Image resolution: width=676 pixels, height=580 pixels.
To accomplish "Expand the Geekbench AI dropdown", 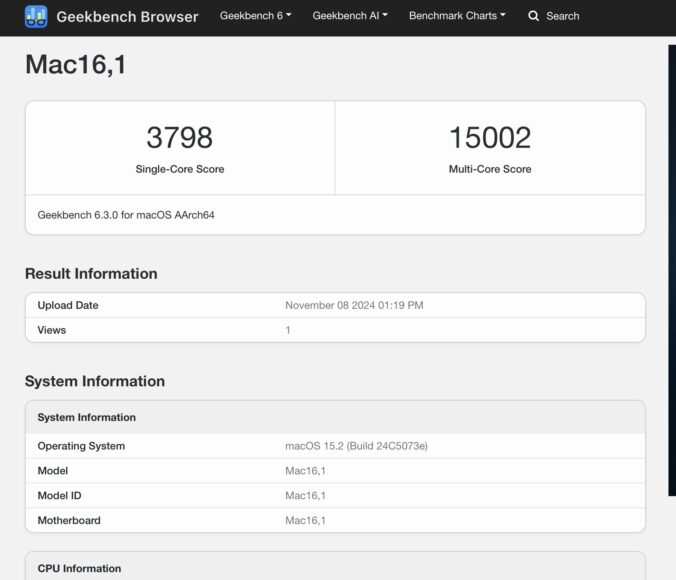I will point(350,16).
